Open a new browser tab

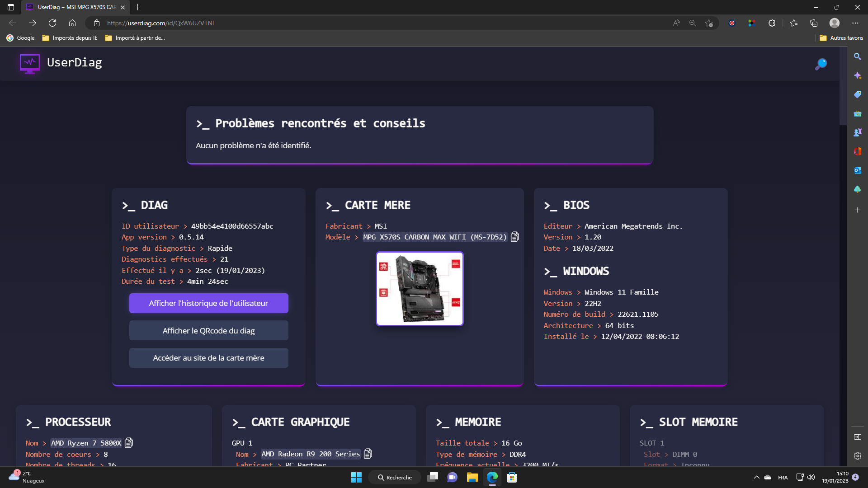138,7
